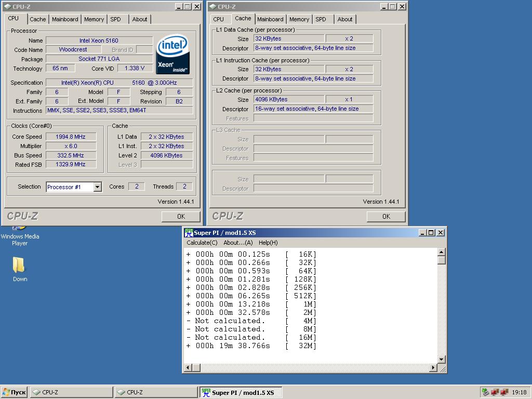Image resolution: width=532 pixels, height=399 pixels.
Task: Click the first system tray icon
Action: point(486,392)
